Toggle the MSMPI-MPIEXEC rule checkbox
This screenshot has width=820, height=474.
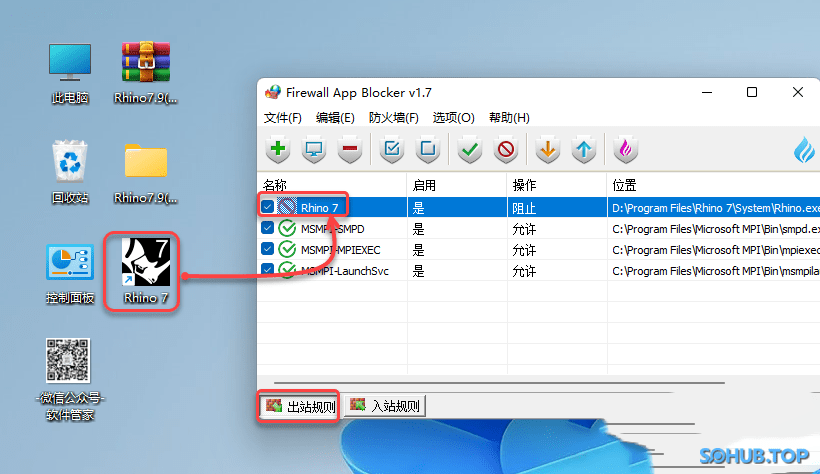pos(267,249)
